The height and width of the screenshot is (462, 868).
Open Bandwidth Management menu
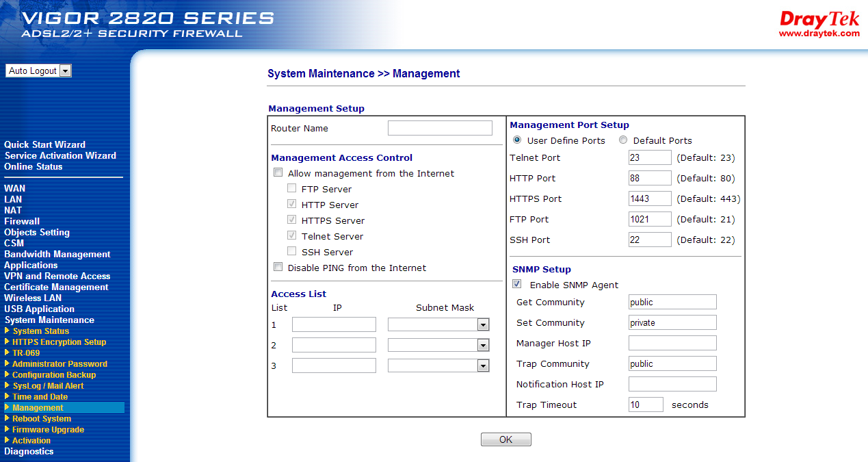(57, 254)
